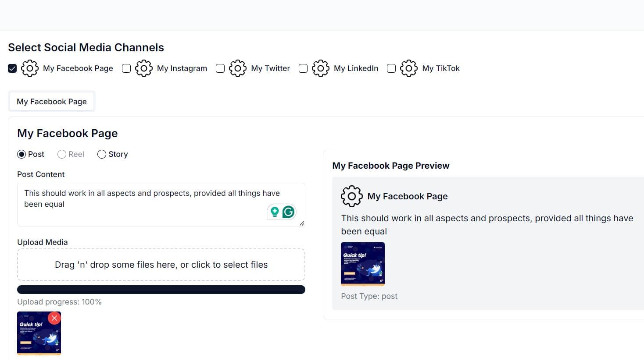Open the My Facebook Page tab
Viewport: 644px width, 361px height.
[52, 102]
